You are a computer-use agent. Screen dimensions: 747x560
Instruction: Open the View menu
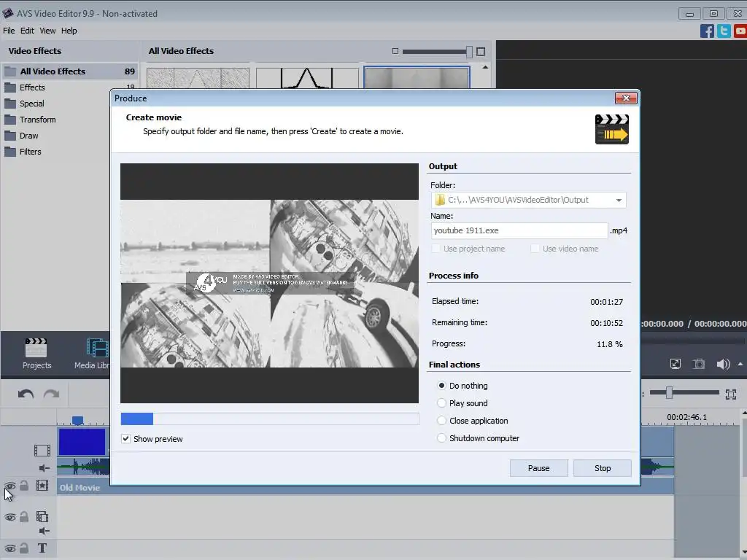(47, 31)
